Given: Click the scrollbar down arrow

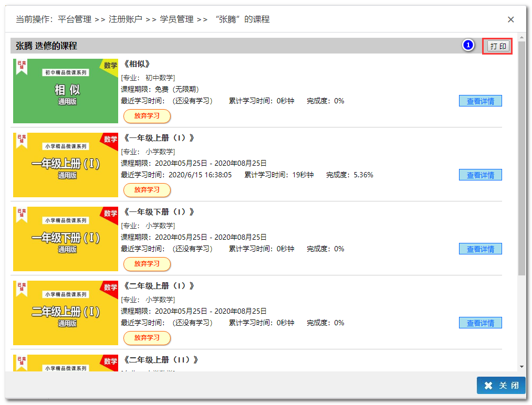Looking at the screenshot, I should [521, 366].
